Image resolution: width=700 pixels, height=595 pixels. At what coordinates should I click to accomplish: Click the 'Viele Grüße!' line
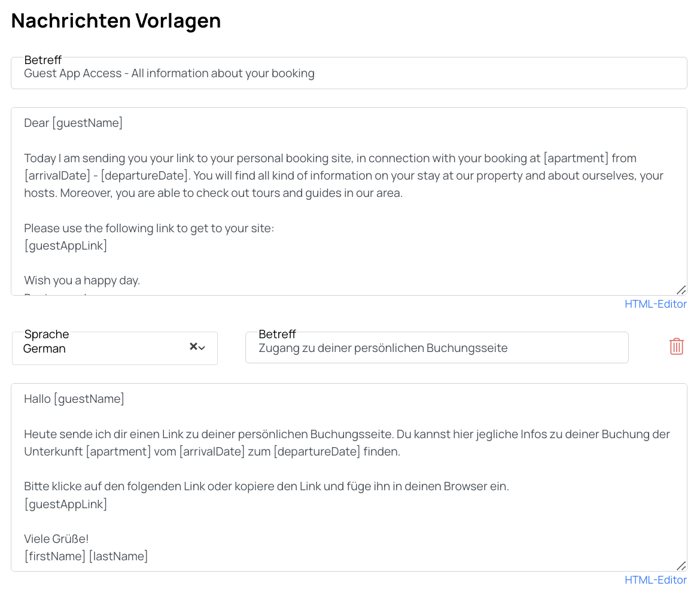(56, 539)
